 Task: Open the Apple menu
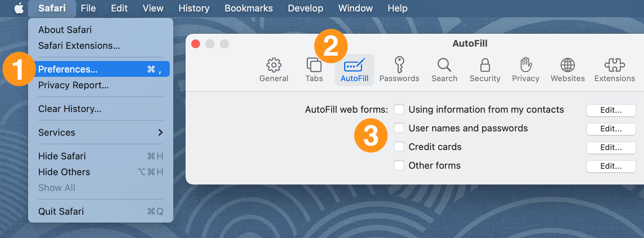(19, 8)
